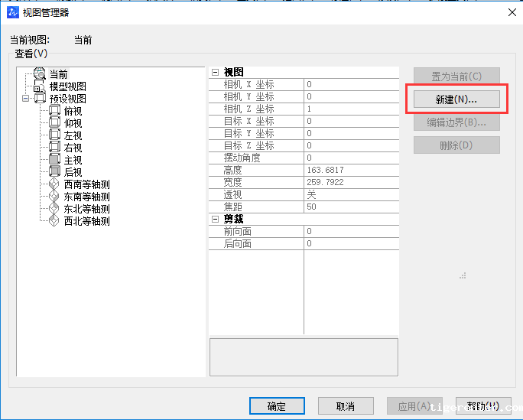This screenshot has height=420, width=523.
Task: Collapse the 剪裁 property section
Action: coord(216,219)
